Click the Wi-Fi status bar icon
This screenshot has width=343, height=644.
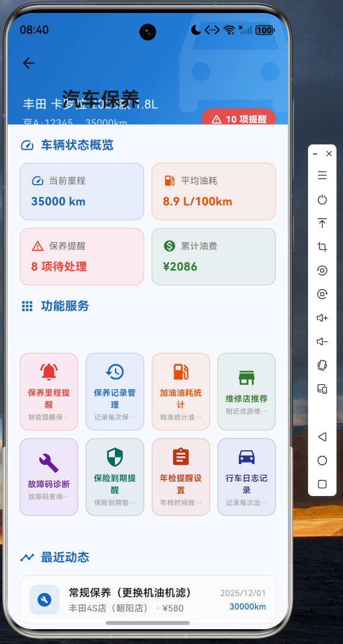[229, 30]
